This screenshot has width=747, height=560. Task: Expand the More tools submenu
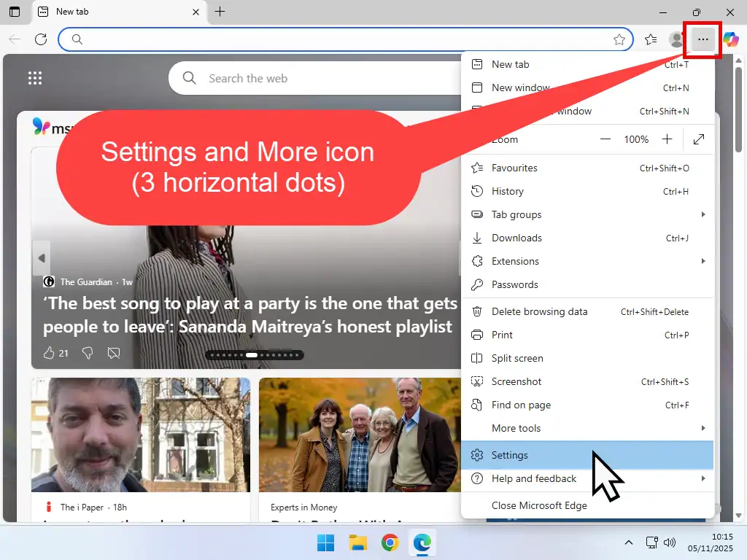point(703,429)
